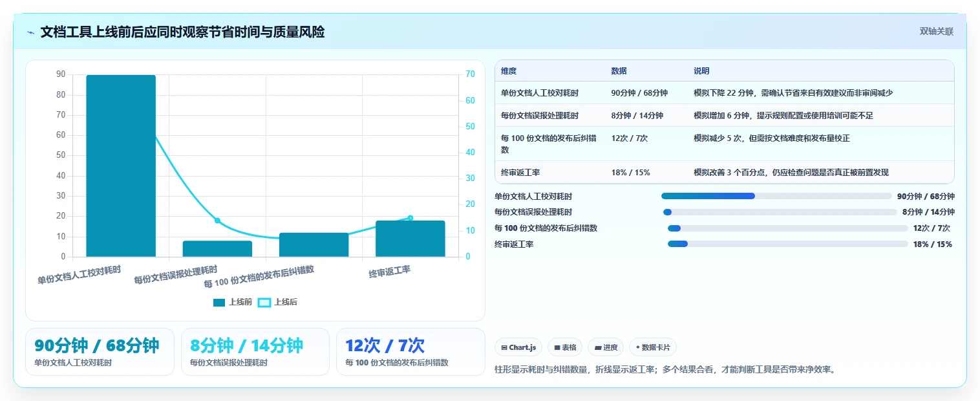Click the note 模拟增加 6 分钟
This screenshot has width=980, height=401.
pyautogui.click(x=721, y=116)
